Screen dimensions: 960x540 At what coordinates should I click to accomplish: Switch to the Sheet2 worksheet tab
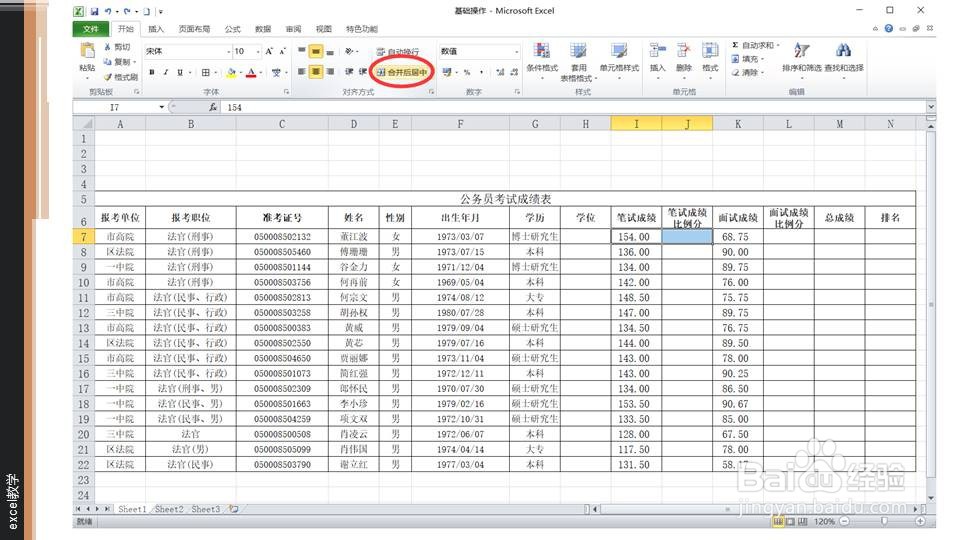[x=169, y=509]
